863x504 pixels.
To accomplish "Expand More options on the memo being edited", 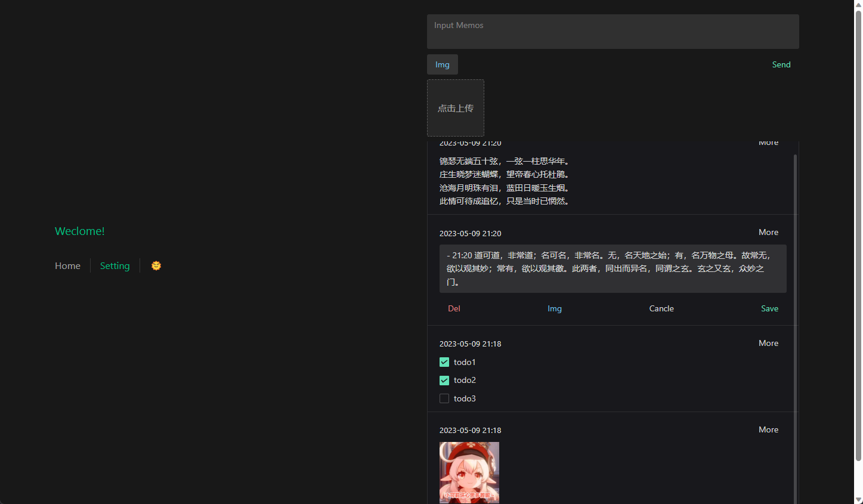I will pos(768,232).
